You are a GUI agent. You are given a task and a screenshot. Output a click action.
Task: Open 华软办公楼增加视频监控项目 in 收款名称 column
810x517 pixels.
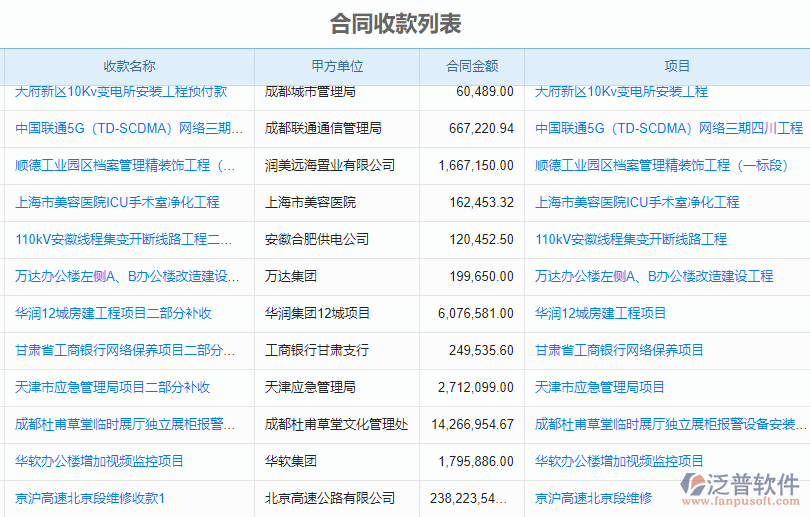click(x=99, y=461)
